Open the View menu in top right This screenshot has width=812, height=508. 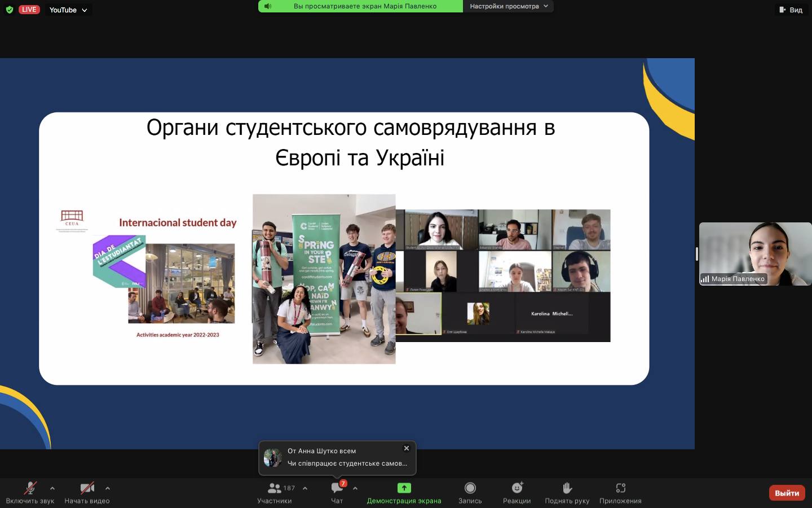click(x=791, y=10)
